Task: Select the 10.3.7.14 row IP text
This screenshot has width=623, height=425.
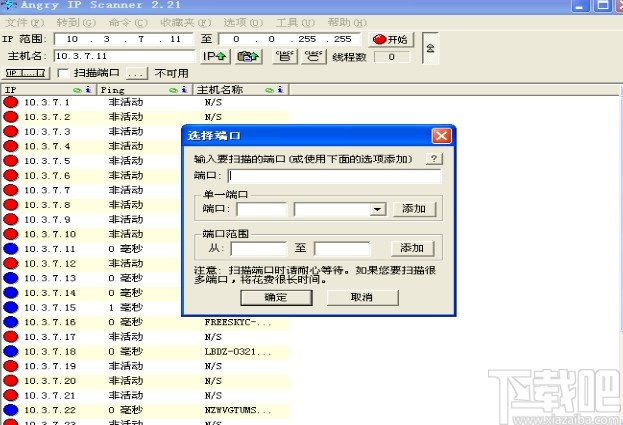Action: point(50,293)
